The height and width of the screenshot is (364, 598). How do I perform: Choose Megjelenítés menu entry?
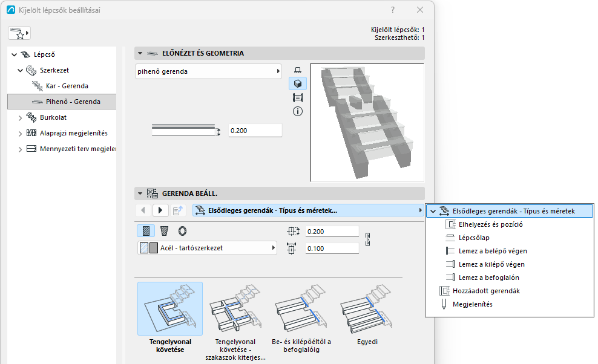pyautogui.click(x=473, y=305)
